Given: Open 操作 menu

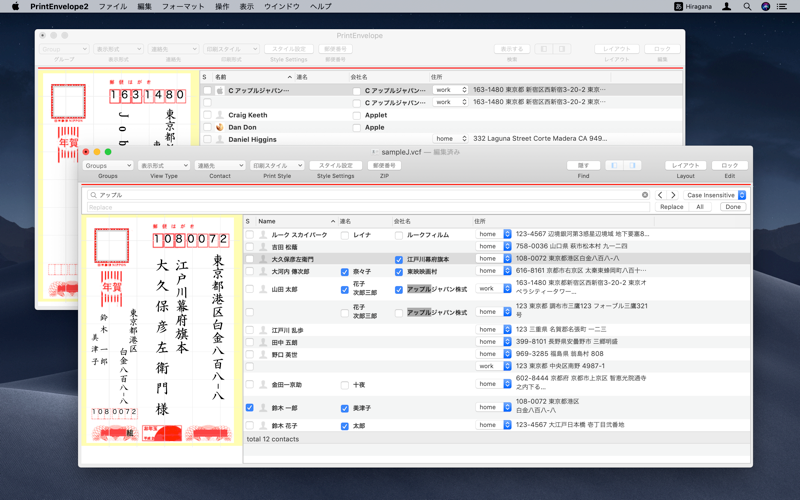Looking at the screenshot, I should [222, 7].
